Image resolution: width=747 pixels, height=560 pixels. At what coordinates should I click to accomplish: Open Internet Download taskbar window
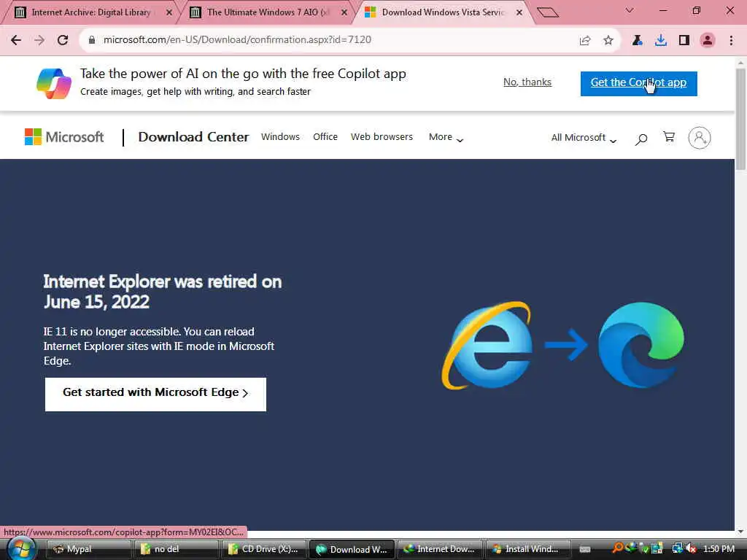click(x=439, y=549)
